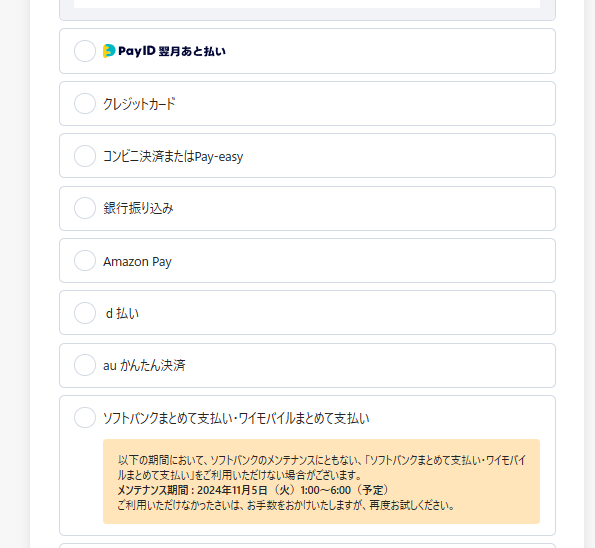Select the ソフトバンクまとめて支払い radio button
595x548 pixels.
(x=85, y=417)
